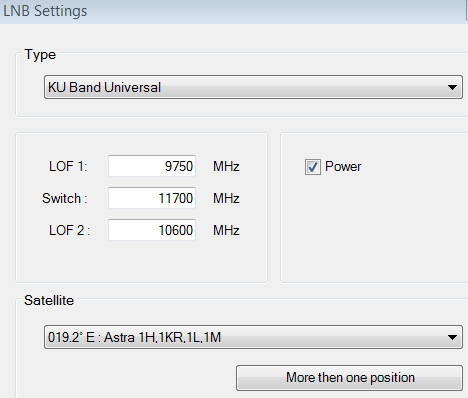Focus the Switch field showing 11700

152,198
